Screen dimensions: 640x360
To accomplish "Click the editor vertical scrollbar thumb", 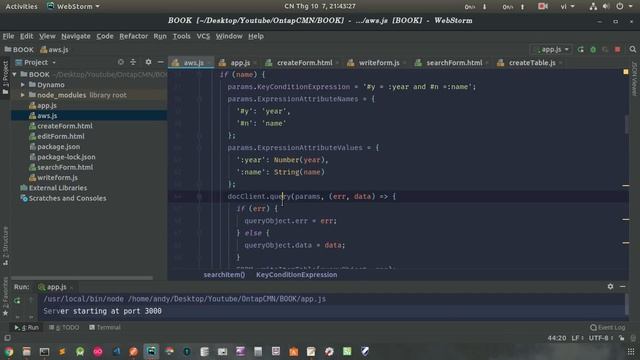I will coord(627,124).
